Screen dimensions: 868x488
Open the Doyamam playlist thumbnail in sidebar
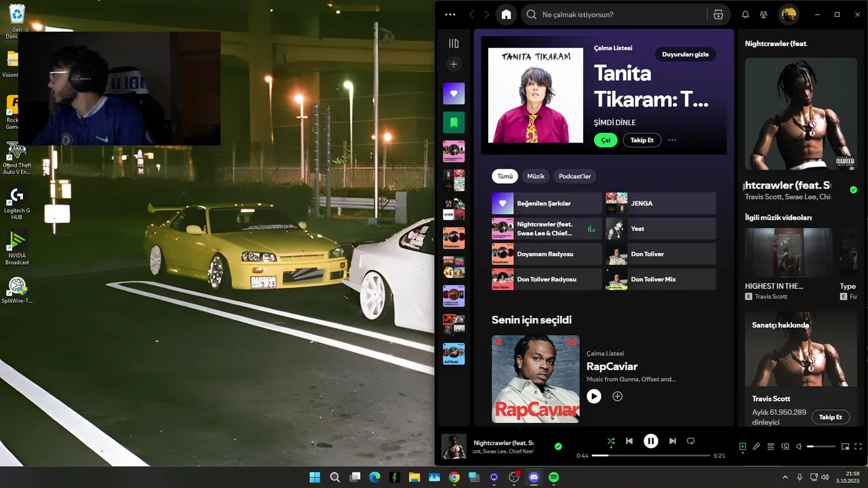[454, 239]
